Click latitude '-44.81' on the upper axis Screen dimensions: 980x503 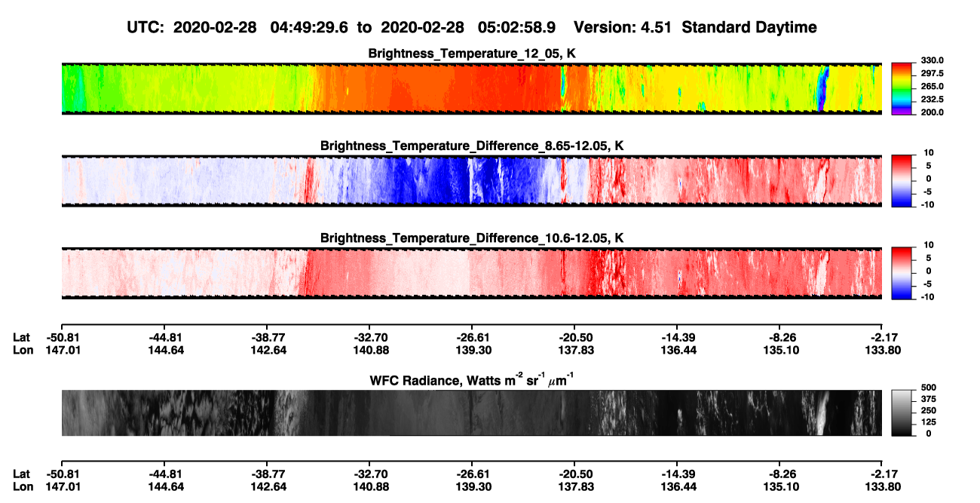pyautogui.click(x=164, y=338)
